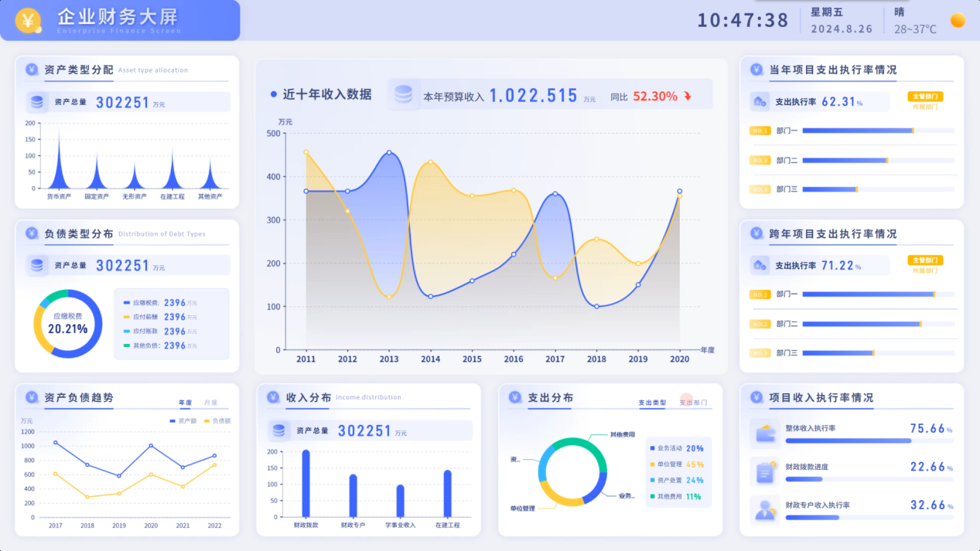This screenshot has height=551, width=980.
Task: Click database icon in 负债类型分布 panel
Action: coord(37,265)
